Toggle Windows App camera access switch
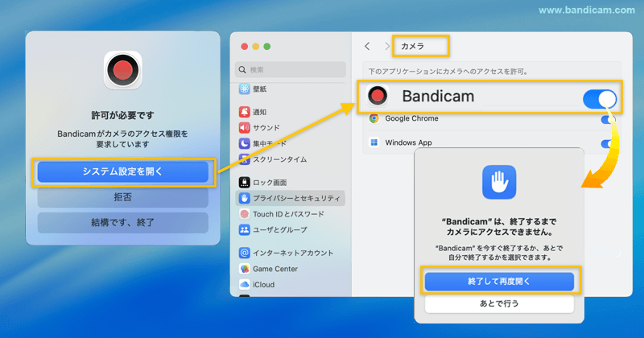This screenshot has height=338, width=644. click(x=607, y=144)
